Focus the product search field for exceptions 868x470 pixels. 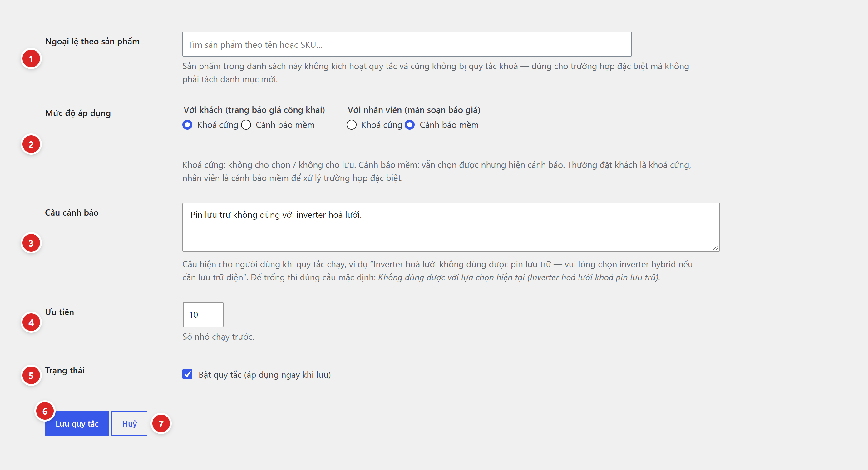407,44
